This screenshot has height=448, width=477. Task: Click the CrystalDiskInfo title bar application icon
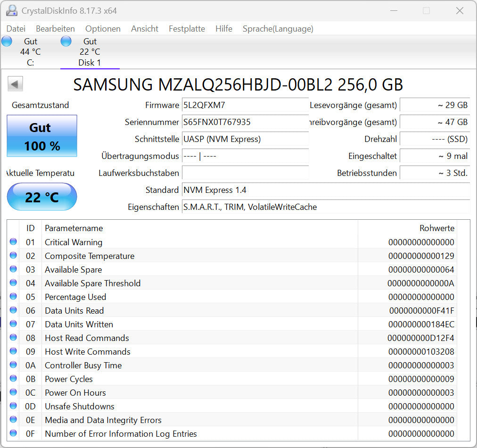pyautogui.click(x=10, y=10)
